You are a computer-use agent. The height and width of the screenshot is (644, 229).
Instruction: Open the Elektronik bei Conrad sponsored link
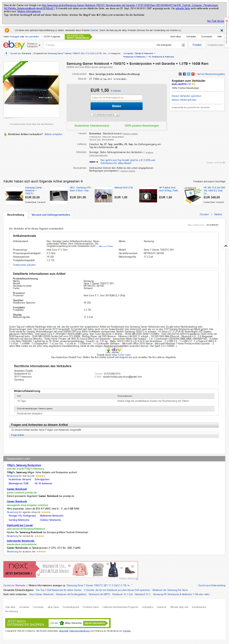click(19, 525)
